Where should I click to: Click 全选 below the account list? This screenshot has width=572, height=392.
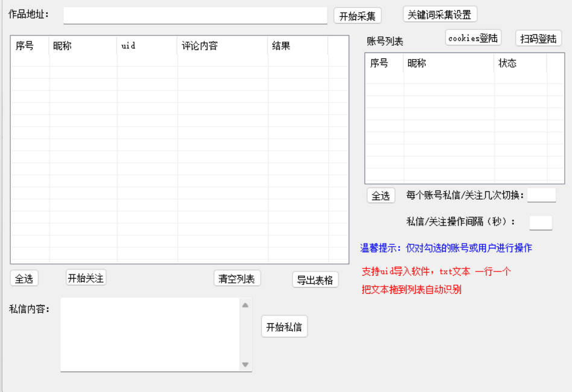(381, 196)
